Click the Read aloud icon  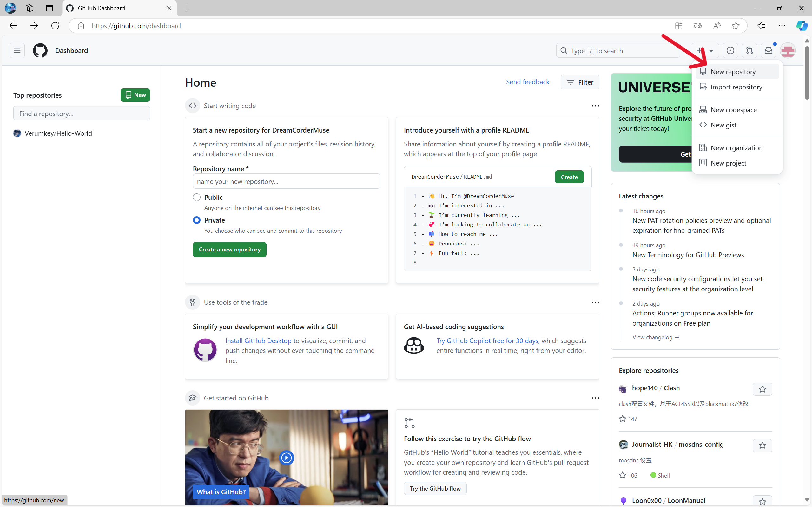tap(717, 26)
